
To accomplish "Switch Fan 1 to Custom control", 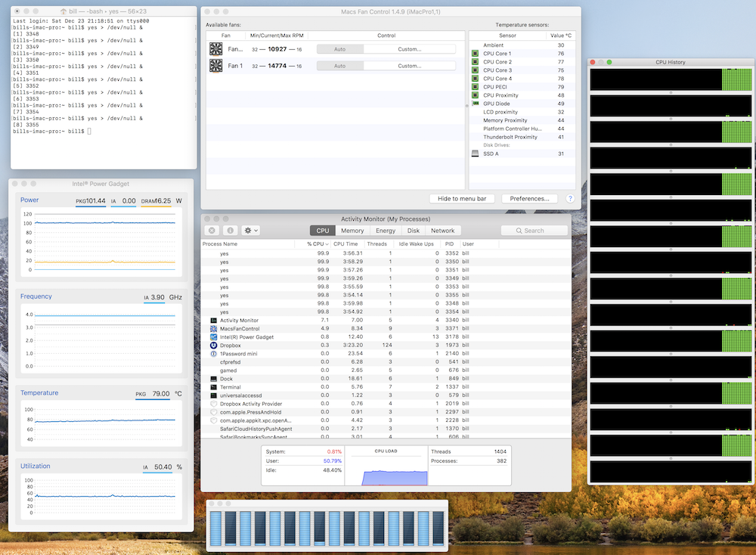I will pos(409,66).
